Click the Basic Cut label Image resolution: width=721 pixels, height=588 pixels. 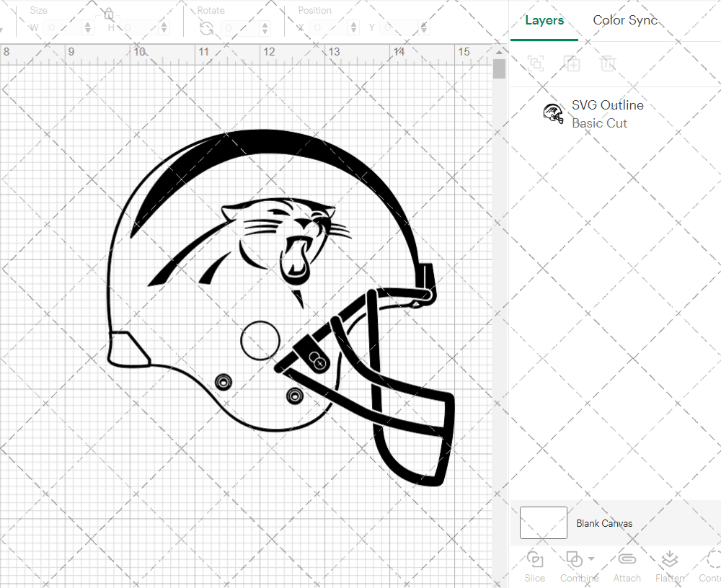[x=599, y=123]
